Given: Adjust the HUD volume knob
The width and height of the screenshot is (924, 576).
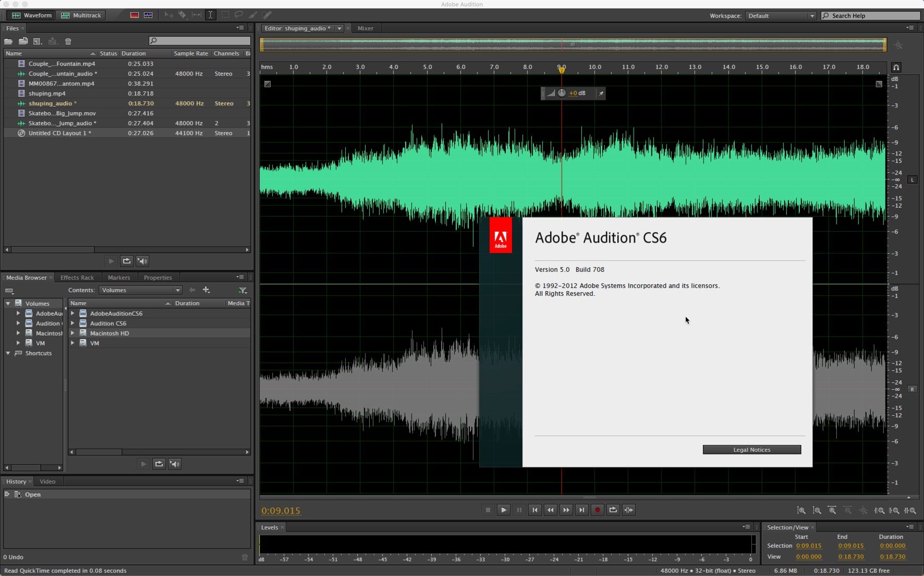Looking at the screenshot, I should pyautogui.click(x=562, y=93).
